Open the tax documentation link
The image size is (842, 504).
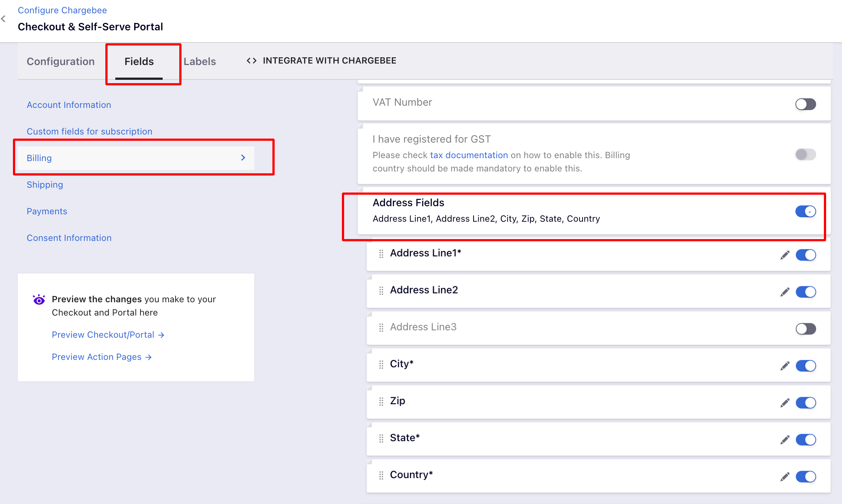469,155
